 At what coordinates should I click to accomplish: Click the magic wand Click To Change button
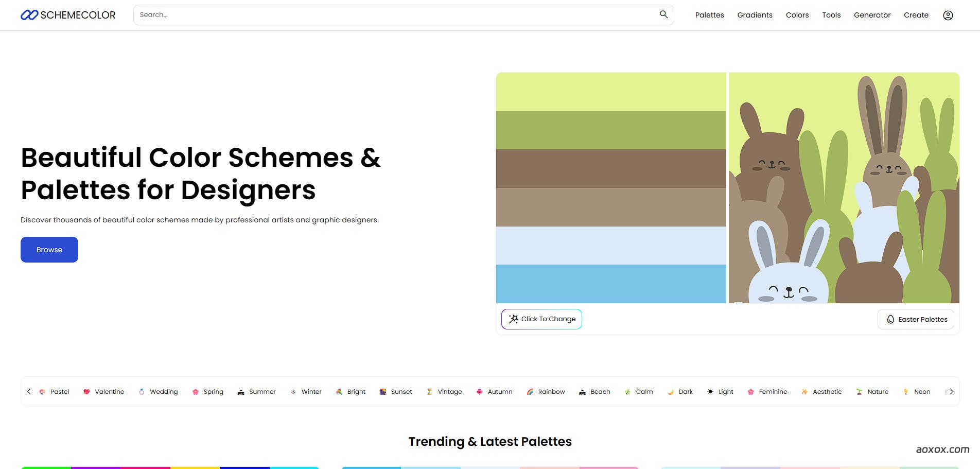tap(541, 319)
